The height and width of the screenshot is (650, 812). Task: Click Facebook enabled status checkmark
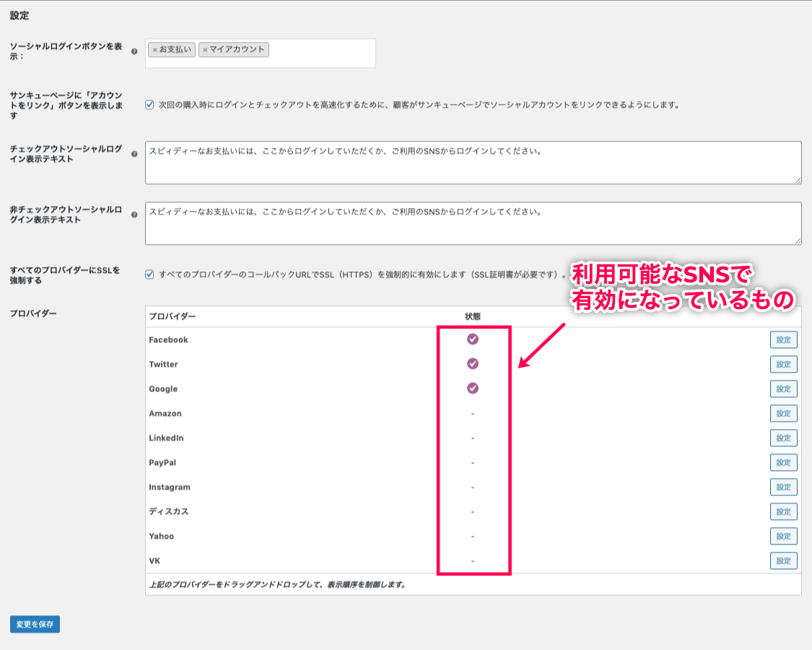point(472,339)
